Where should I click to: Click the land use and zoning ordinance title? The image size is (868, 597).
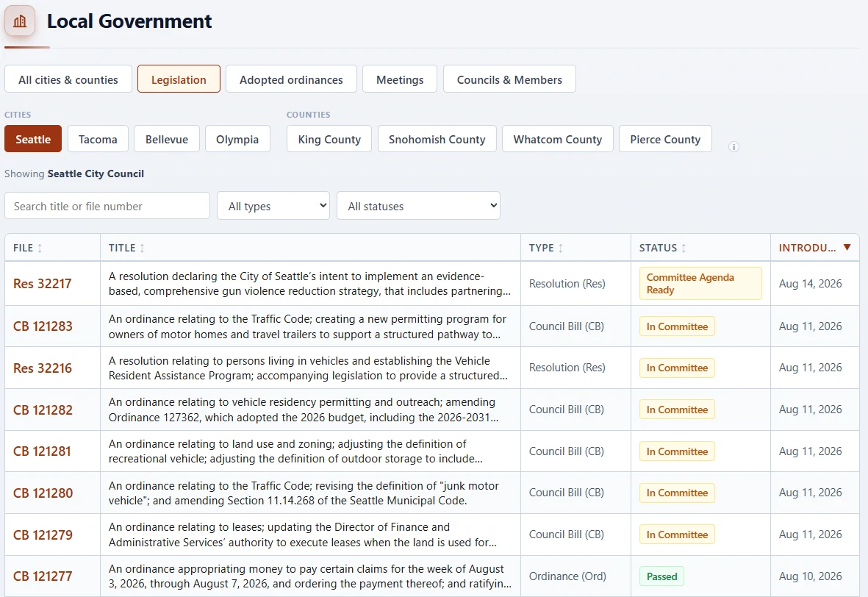point(295,451)
